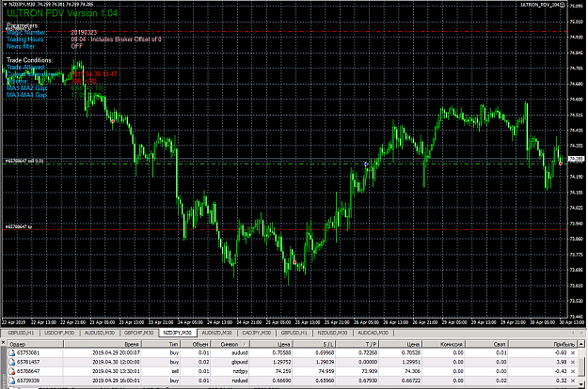Click the sell order icon for ticket 65788647
Viewport: 588px width, 389px height.
tap(12, 371)
